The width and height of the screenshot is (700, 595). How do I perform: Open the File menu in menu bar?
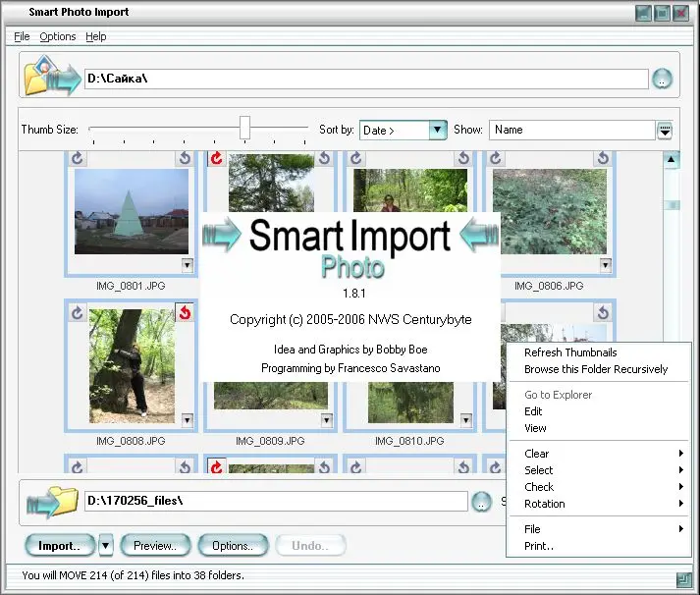(22, 36)
